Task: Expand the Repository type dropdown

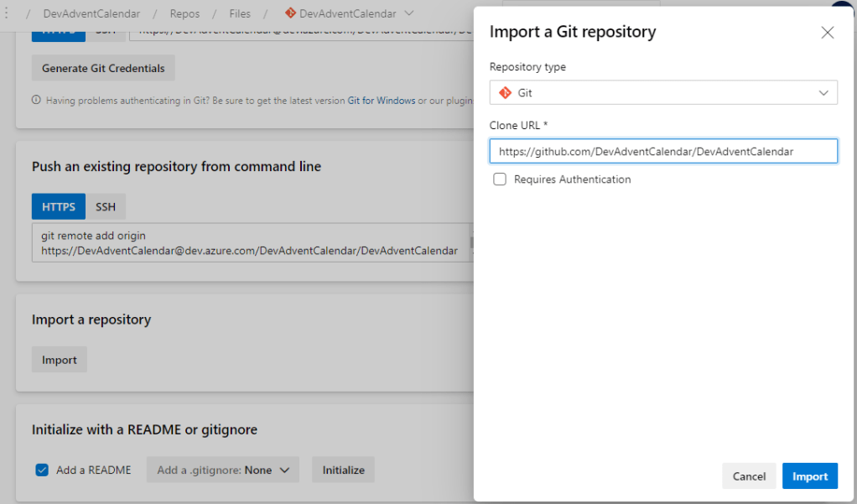Action: [x=823, y=93]
